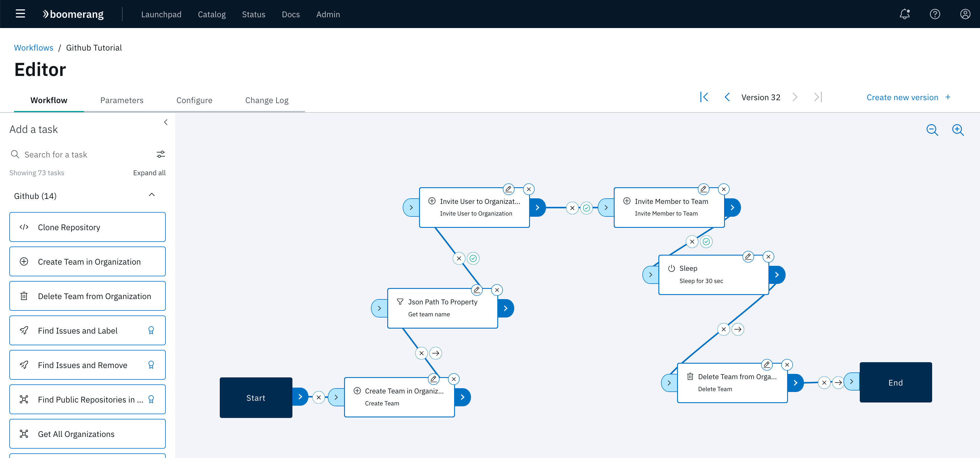Go to the next version

pyautogui.click(x=795, y=97)
